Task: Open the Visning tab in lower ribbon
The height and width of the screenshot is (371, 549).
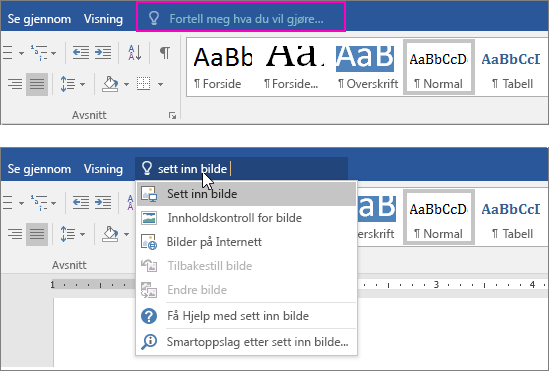Action: click(103, 169)
